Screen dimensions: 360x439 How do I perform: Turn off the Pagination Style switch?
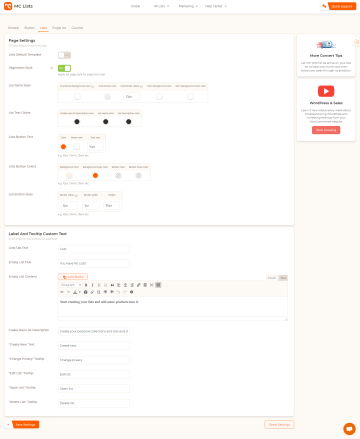pyautogui.click(x=64, y=68)
